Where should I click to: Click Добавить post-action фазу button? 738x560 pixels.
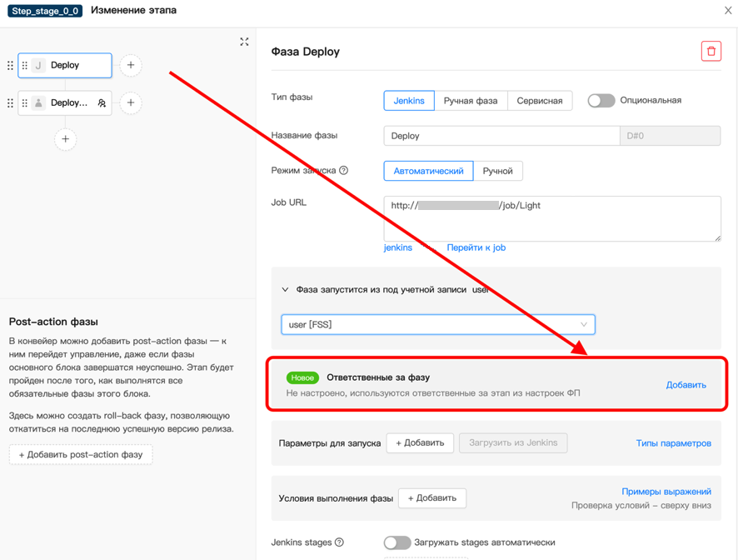tap(81, 454)
